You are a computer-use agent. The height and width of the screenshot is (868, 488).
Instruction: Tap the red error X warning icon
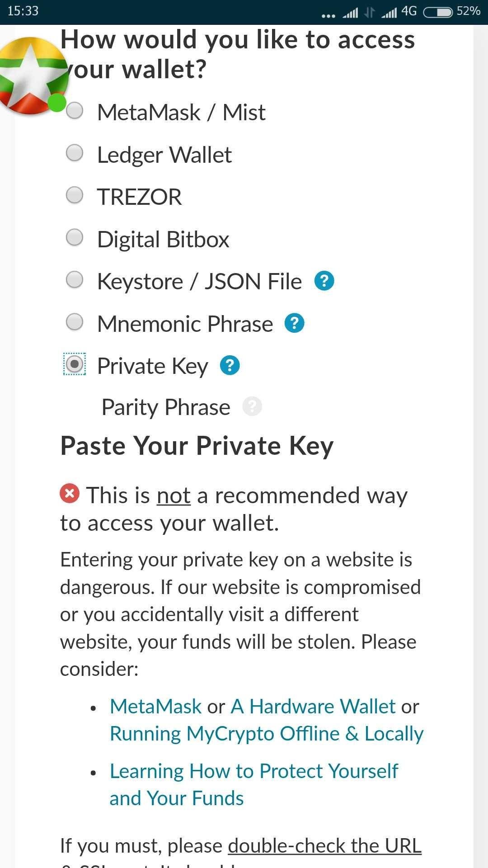[70, 493]
